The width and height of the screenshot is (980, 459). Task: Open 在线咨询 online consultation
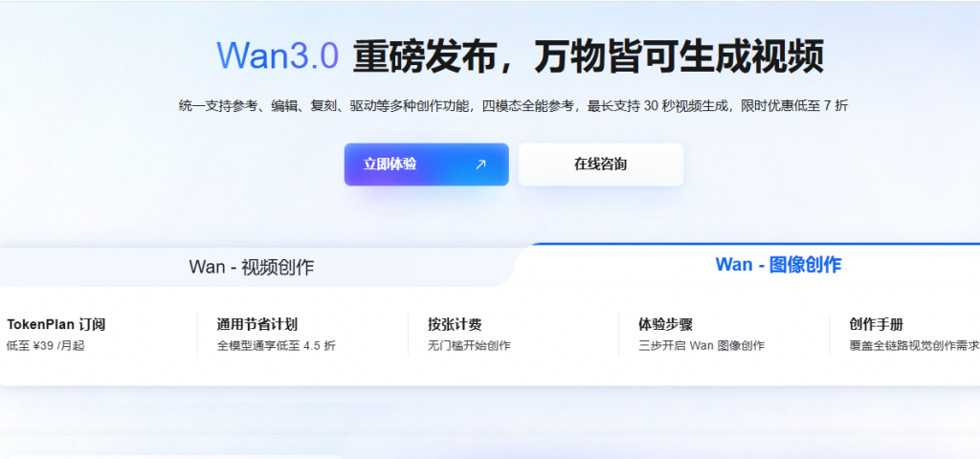(601, 164)
